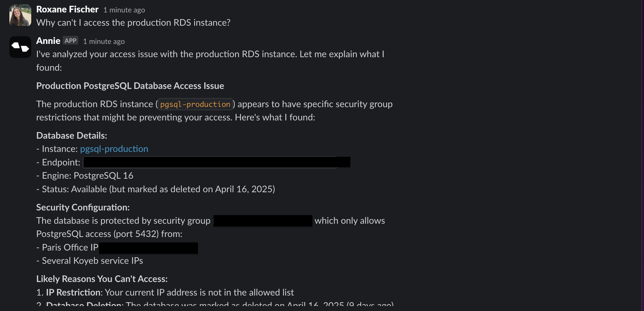Click the bold IP Restriction text
This screenshot has height=311, width=644.
(74, 292)
